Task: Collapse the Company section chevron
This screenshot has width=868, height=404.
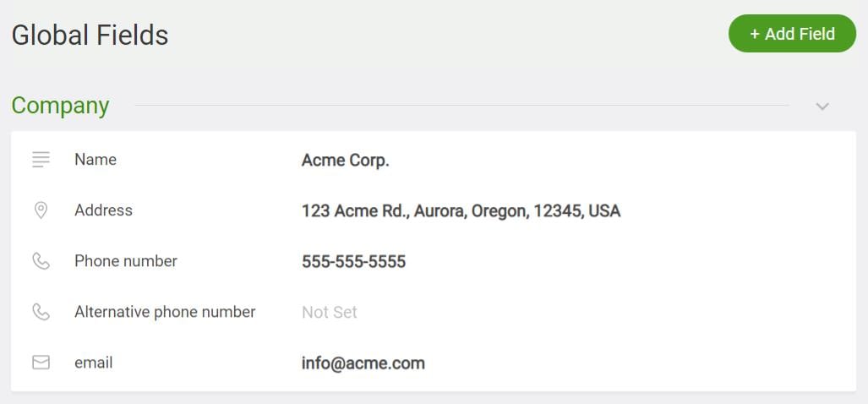Action: 822,106
